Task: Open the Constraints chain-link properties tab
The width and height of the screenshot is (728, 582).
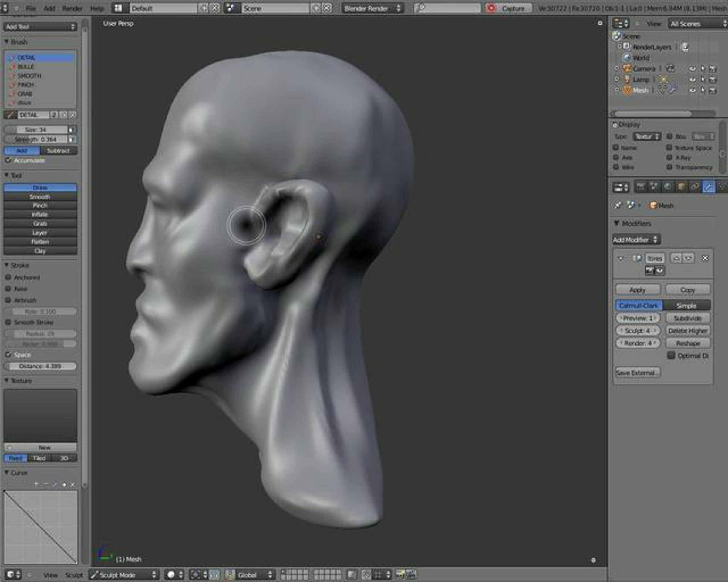Action: tap(695, 187)
